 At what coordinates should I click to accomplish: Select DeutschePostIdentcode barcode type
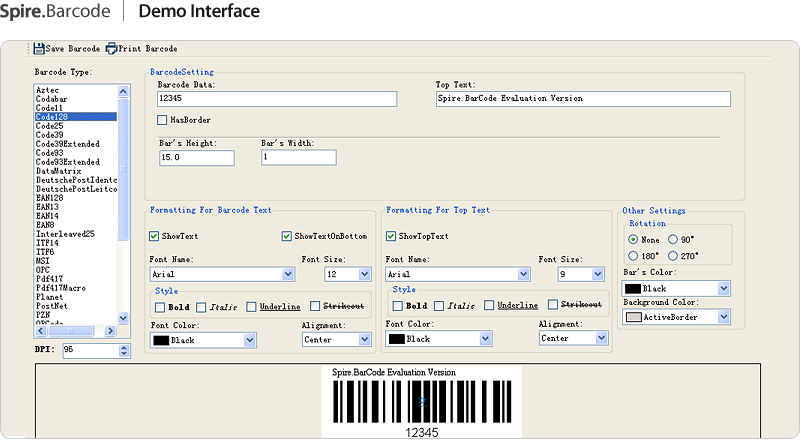tap(77, 180)
